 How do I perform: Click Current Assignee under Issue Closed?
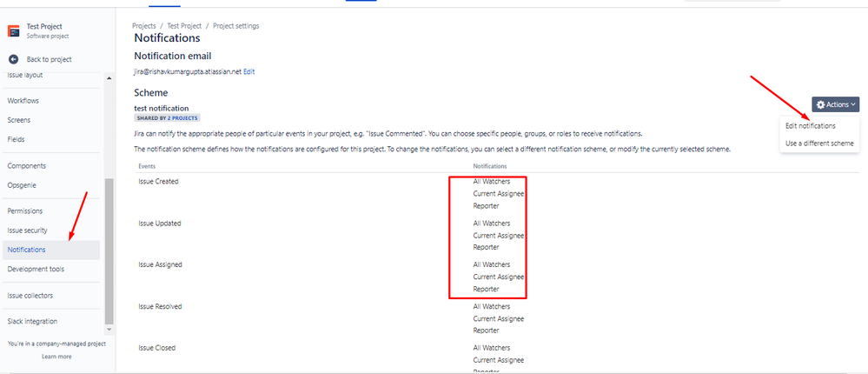tap(498, 360)
